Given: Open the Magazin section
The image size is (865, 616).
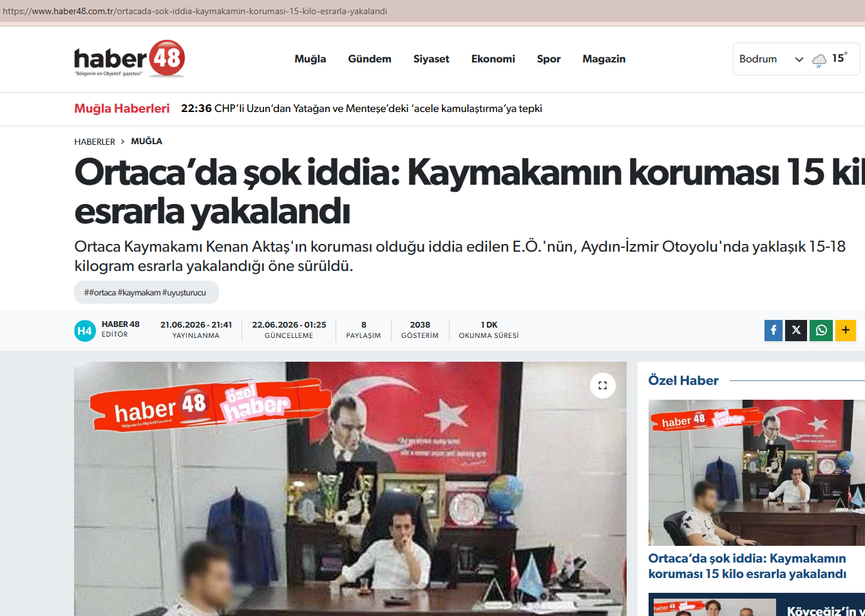Looking at the screenshot, I should click(x=604, y=59).
